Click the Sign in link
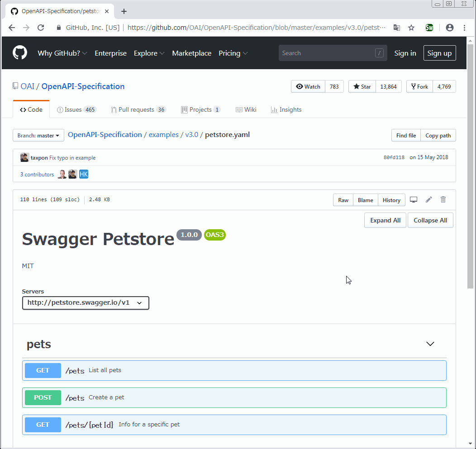 [x=405, y=53]
